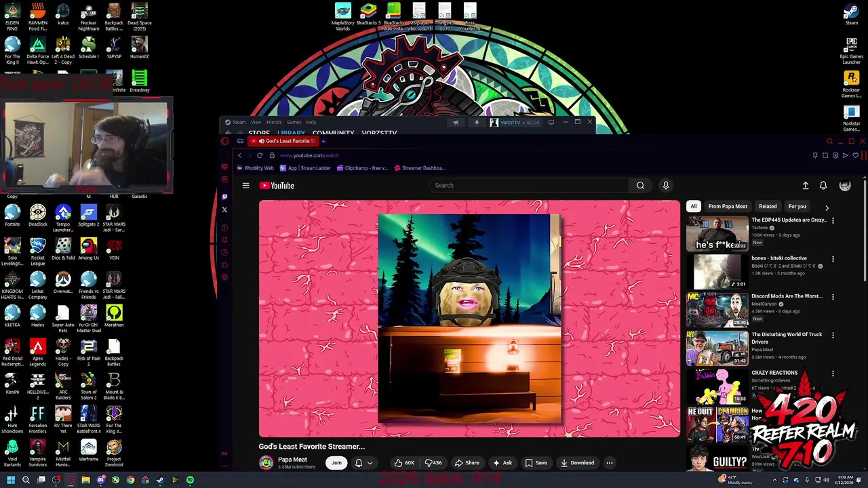The height and width of the screenshot is (488, 868).
Task: Open Epic Games Launcher desktop shortcut
Action: tap(851, 50)
